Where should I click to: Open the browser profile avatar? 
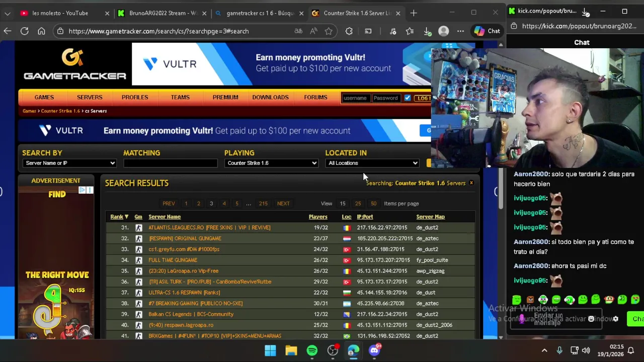[443, 31]
